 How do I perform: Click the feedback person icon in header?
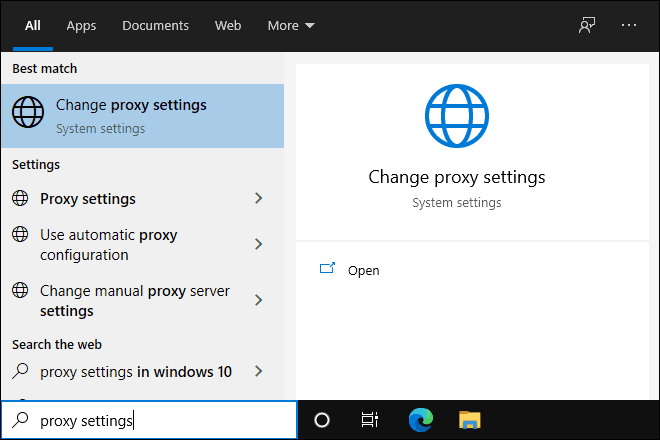(587, 25)
